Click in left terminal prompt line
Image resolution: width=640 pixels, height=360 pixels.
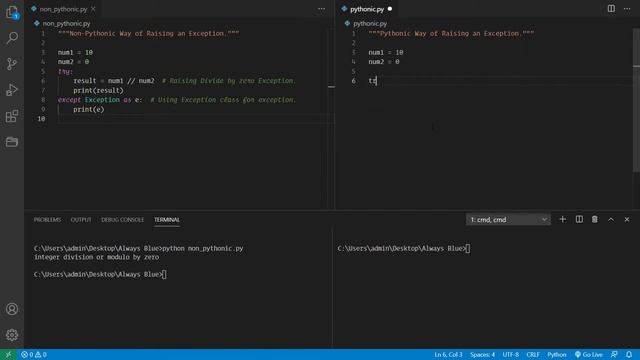100,274
